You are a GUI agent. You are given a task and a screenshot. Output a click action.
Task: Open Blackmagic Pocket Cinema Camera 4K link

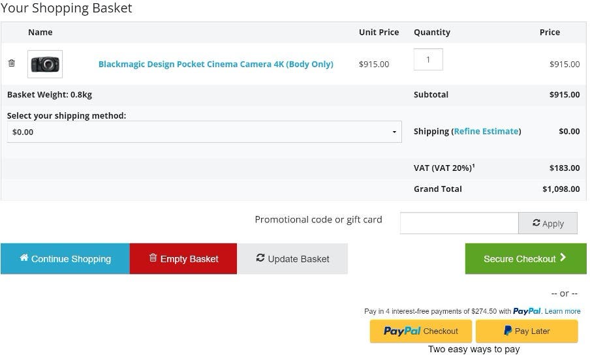215,64
